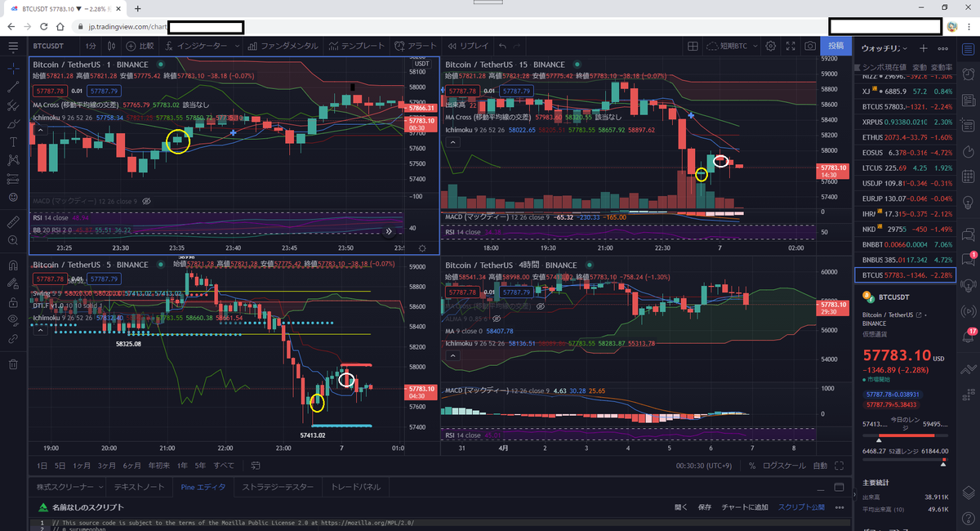Toggle percent scale with % button
Viewport: 980px width, 531px height.
pos(751,465)
